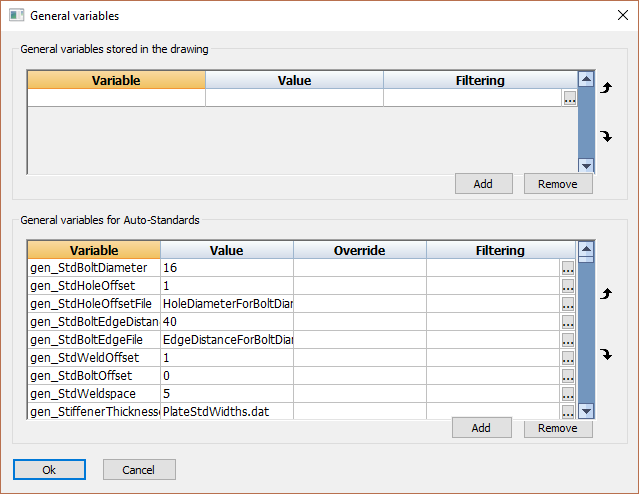Click Add under drawing variables table
The width and height of the screenshot is (639, 494).
483,184
